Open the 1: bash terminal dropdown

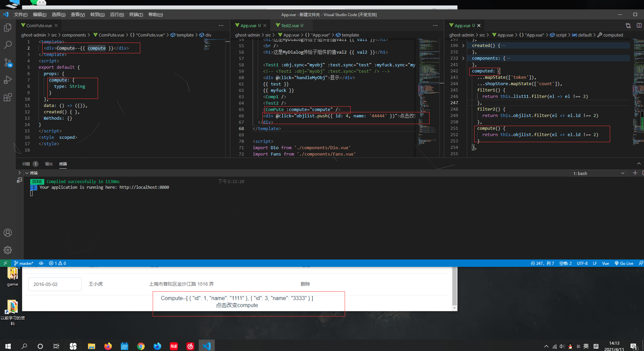coord(599,173)
